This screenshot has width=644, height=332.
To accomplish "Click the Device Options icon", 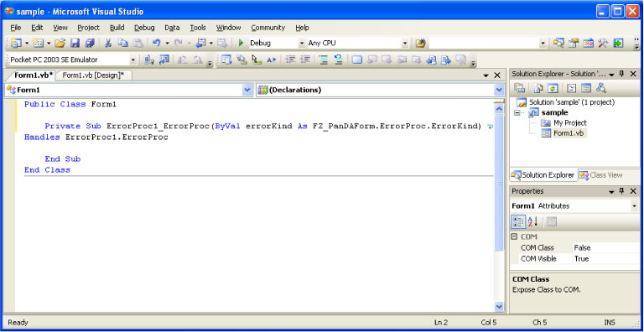I will (x=164, y=60).
